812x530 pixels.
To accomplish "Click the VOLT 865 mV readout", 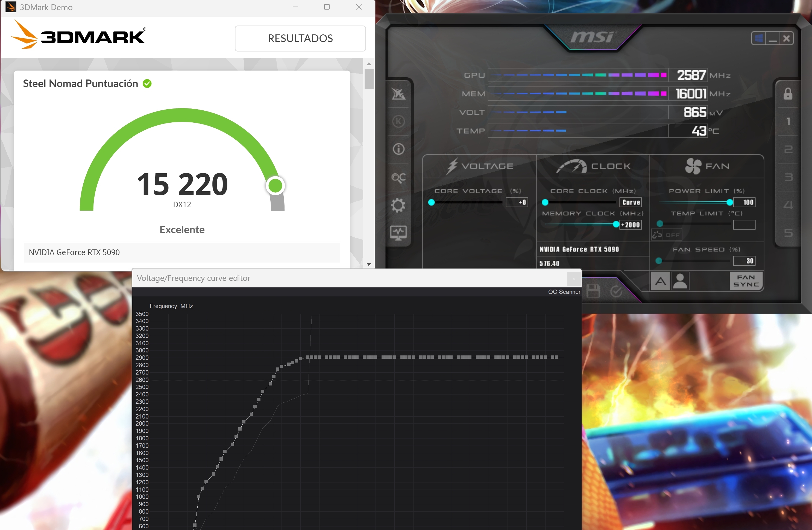I will pos(695,112).
